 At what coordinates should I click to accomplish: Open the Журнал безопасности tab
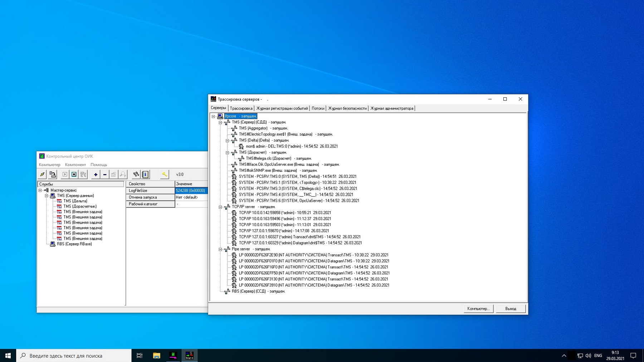pos(347,108)
